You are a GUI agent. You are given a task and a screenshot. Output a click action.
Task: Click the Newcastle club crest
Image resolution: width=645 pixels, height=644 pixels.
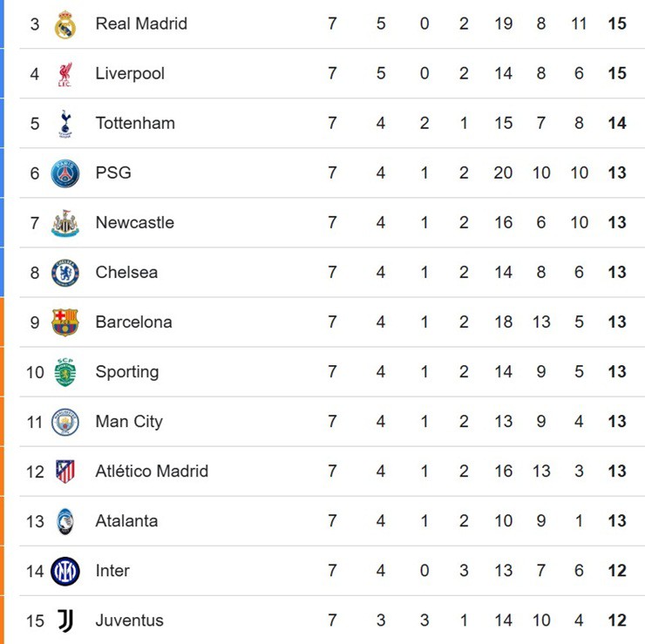click(65, 223)
